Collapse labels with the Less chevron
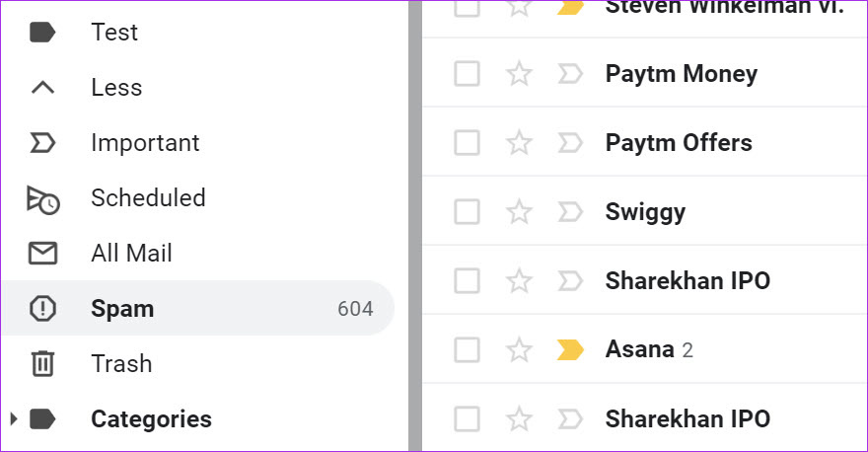 point(42,88)
